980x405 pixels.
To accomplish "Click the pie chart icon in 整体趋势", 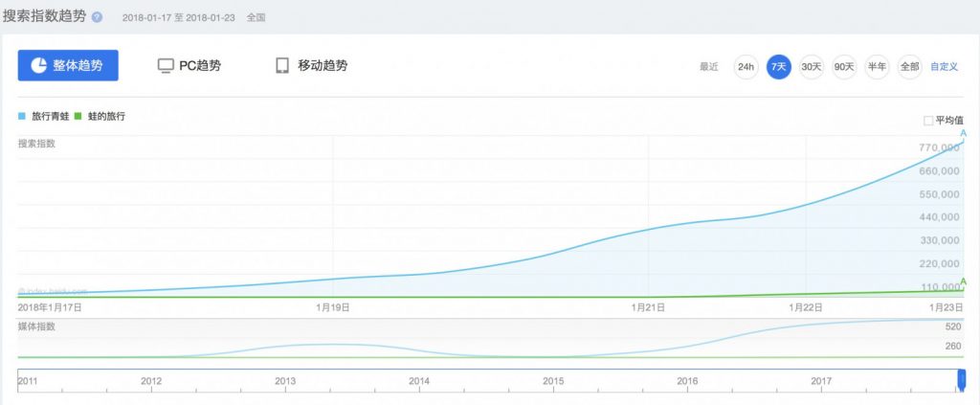I will (x=39, y=66).
